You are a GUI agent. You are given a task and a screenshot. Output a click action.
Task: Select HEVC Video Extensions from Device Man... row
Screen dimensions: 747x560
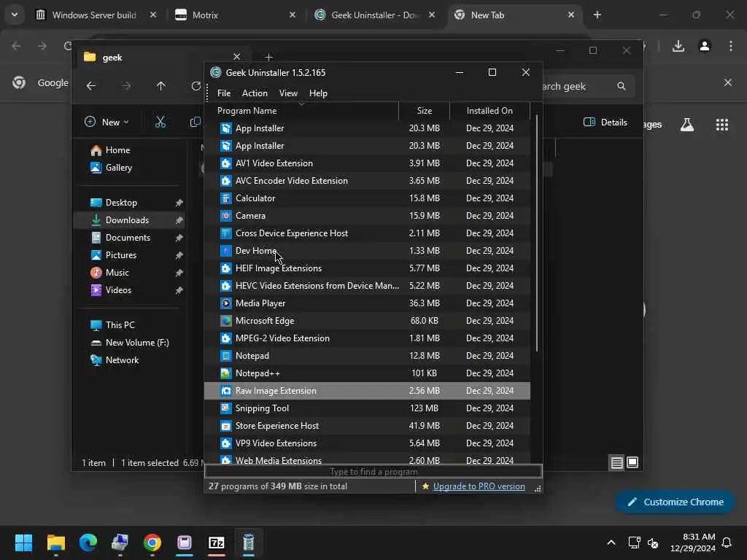368,286
